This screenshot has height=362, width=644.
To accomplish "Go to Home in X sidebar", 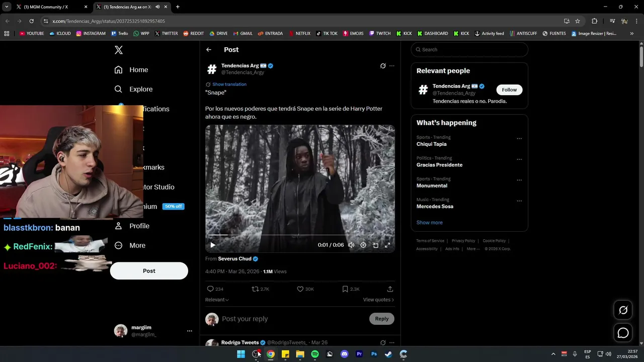I will tap(131, 70).
